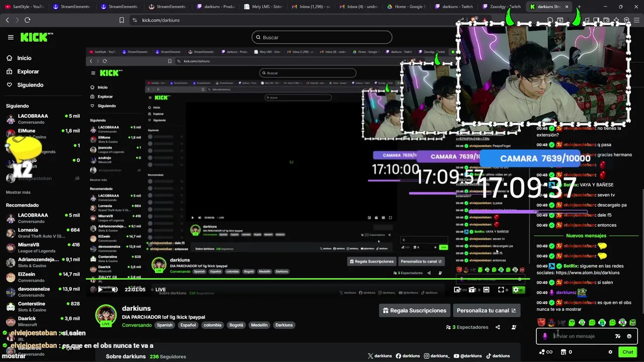The height and width of the screenshot is (362, 644).
Task: Select the Spanish tag
Action: tap(165, 325)
